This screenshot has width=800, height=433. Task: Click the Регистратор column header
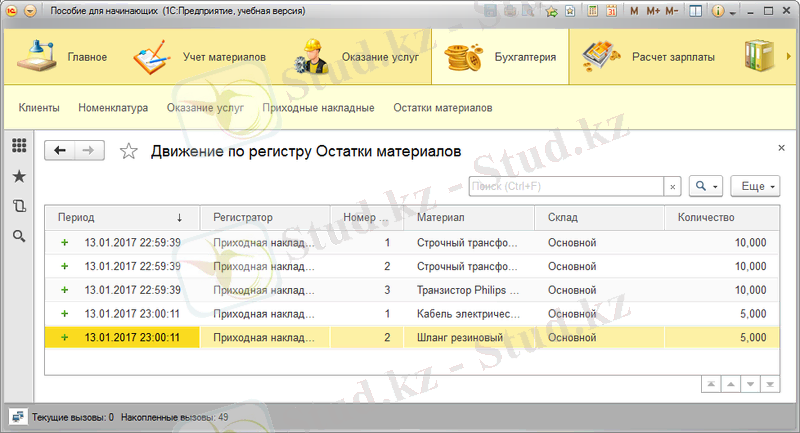264,217
